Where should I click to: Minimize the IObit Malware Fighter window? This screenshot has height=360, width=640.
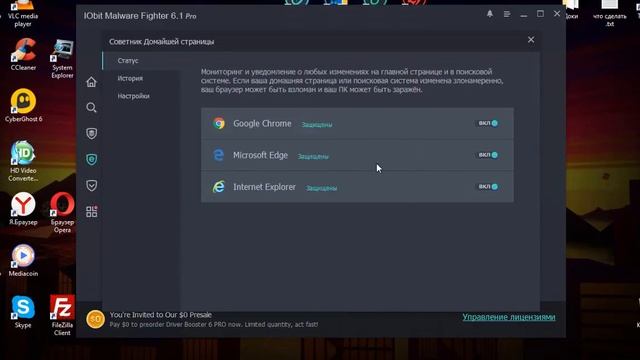[x=524, y=15]
